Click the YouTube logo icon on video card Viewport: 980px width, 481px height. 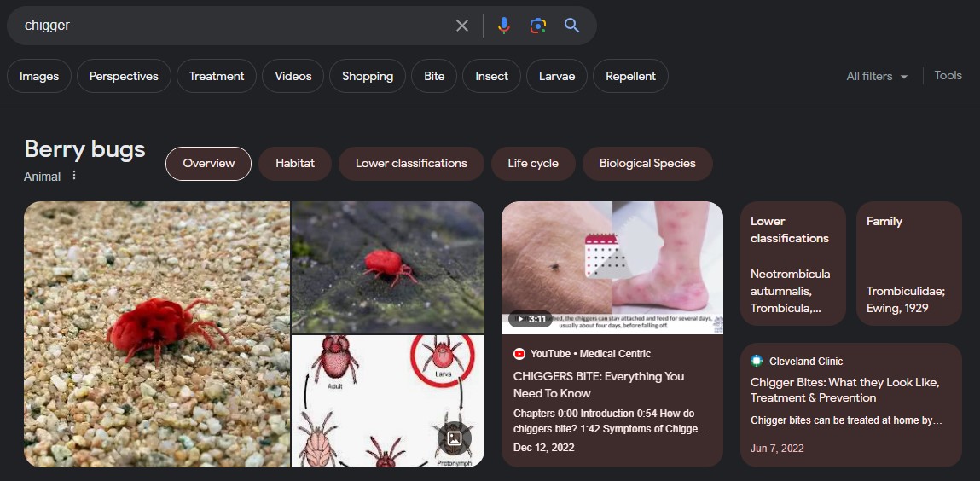pyautogui.click(x=519, y=353)
